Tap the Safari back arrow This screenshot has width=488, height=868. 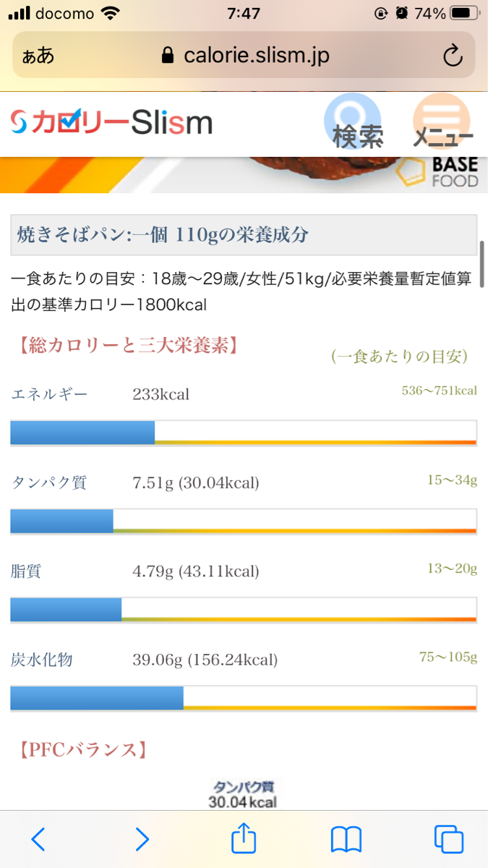[38, 839]
